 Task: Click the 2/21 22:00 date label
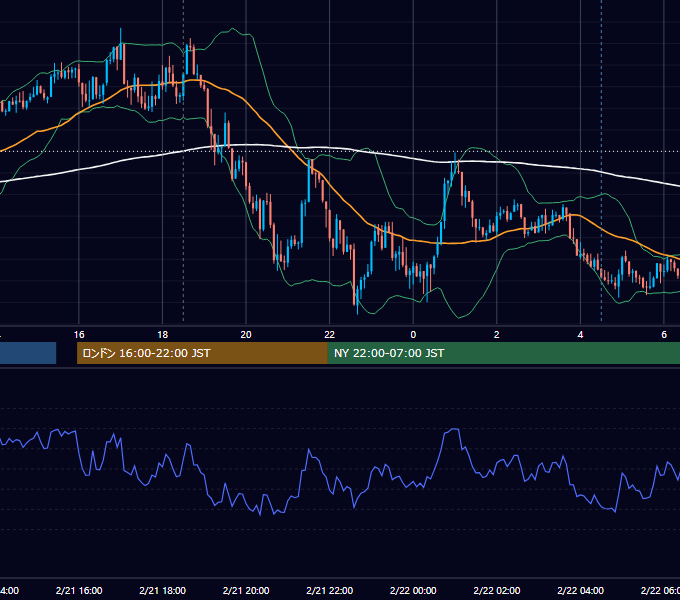(330, 590)
